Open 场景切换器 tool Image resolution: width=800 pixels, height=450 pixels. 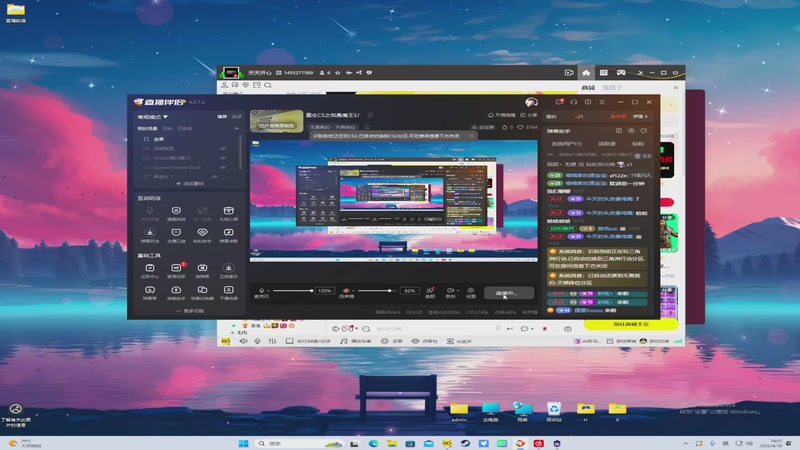pyautogui.click(x=202, y=292)
